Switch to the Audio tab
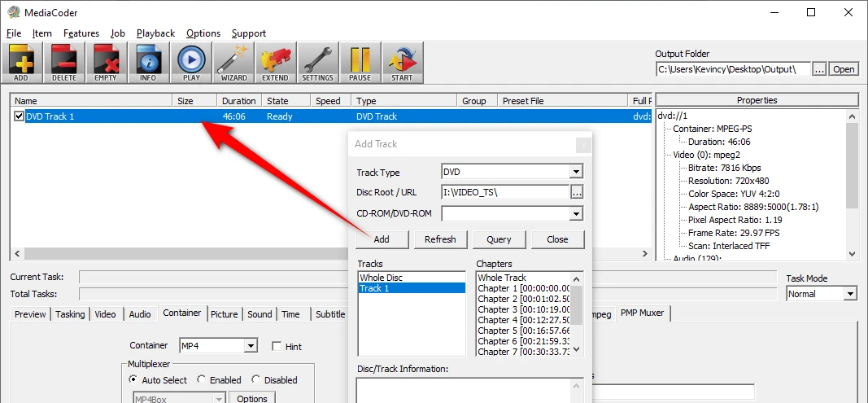Image resolution: width=868 pixels, height=403 pixels. (140, 314)
